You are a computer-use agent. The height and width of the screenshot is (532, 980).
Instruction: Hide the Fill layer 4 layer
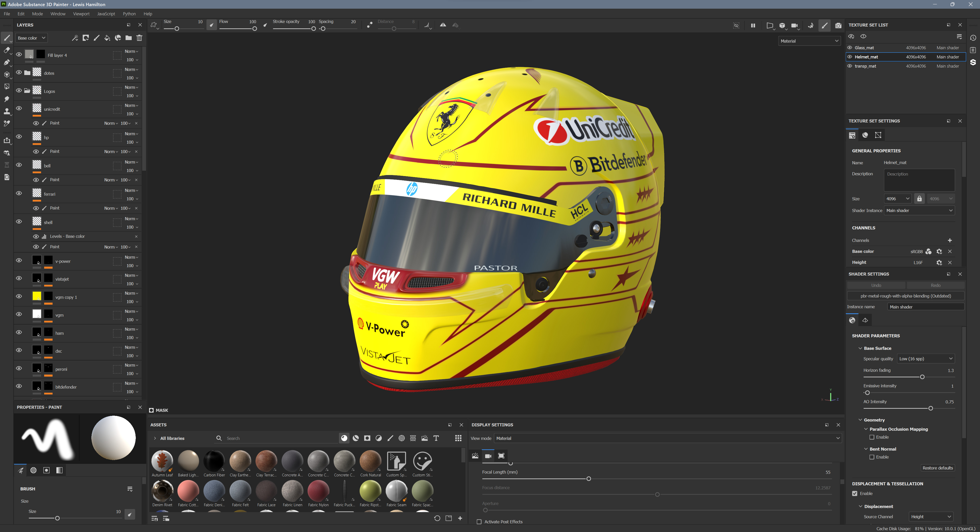[19, 54]
